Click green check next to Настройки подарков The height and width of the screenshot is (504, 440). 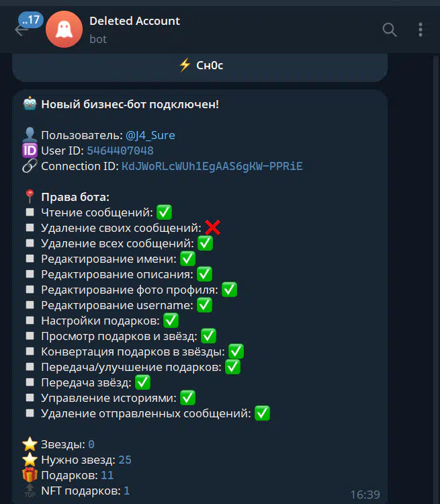171,321
